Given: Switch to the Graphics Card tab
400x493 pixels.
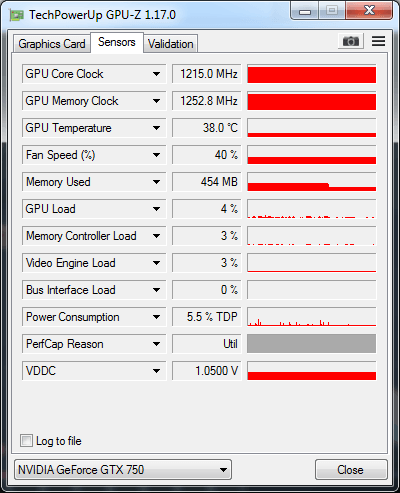Looking at the screenshot, I should pos(52,44).
